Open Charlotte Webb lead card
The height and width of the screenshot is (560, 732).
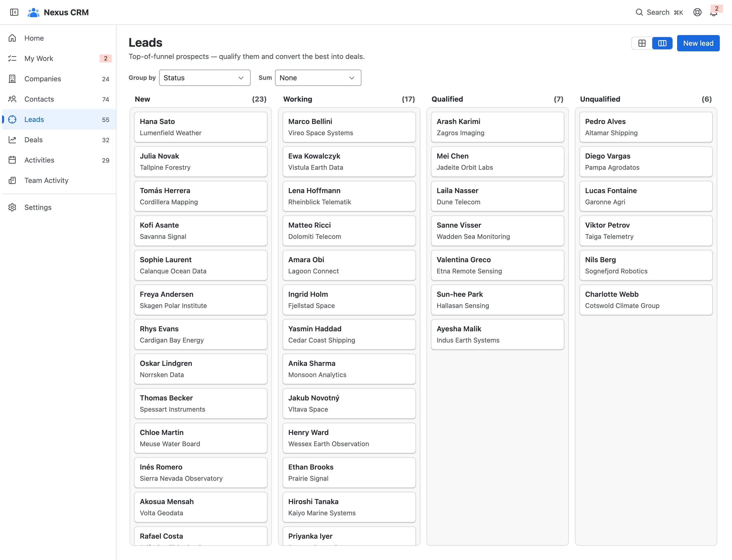(x=646, y=300)
